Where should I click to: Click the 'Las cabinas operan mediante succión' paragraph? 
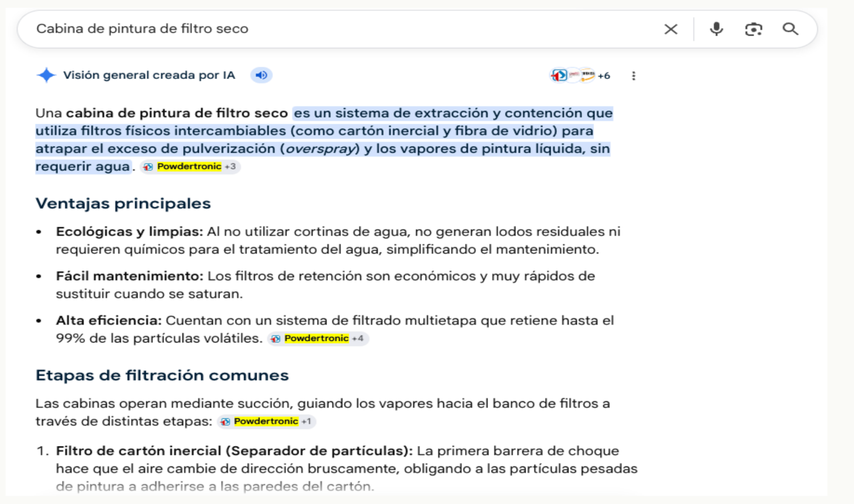(x=323, y=412)
